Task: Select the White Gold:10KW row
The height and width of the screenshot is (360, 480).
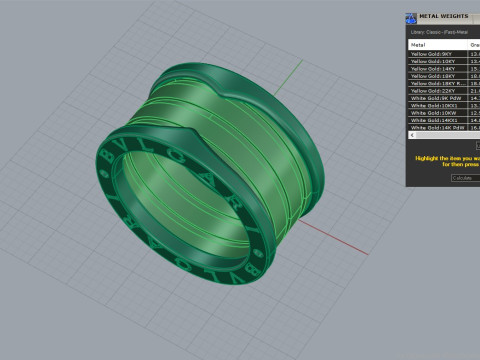Action: pyautogui.click(x=444, y=113)
